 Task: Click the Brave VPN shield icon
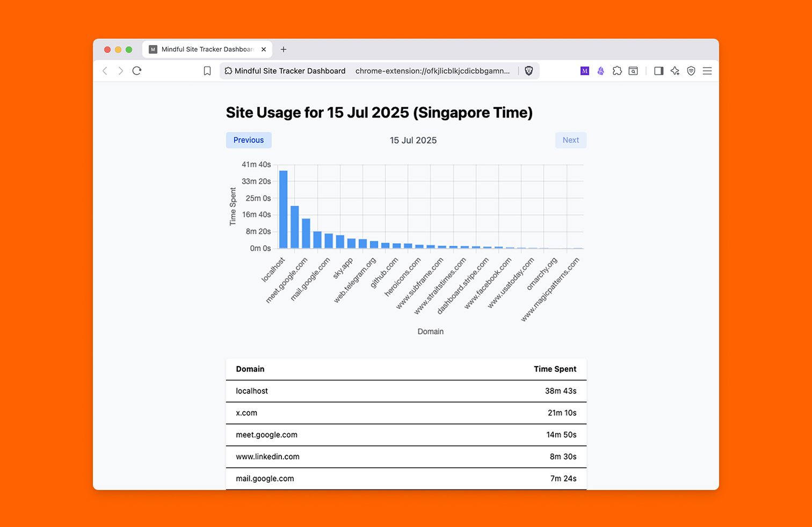[691, 71]
